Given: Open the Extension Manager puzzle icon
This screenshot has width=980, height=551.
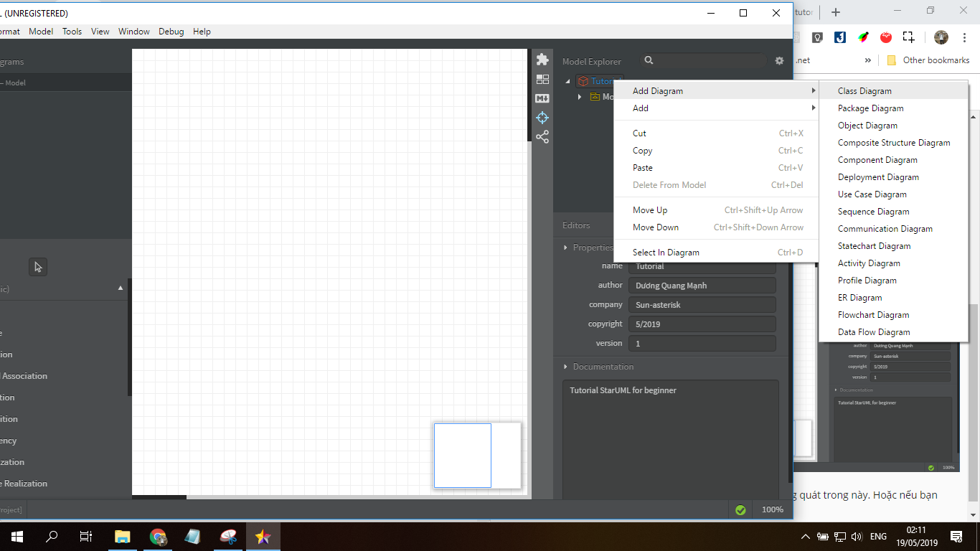Looking at the screenshot, I should point(542,60).
